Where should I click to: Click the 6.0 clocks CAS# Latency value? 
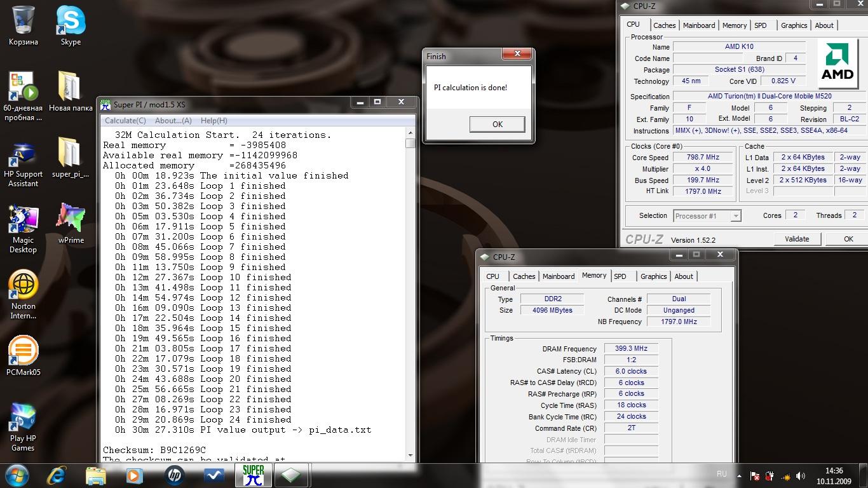631,371
